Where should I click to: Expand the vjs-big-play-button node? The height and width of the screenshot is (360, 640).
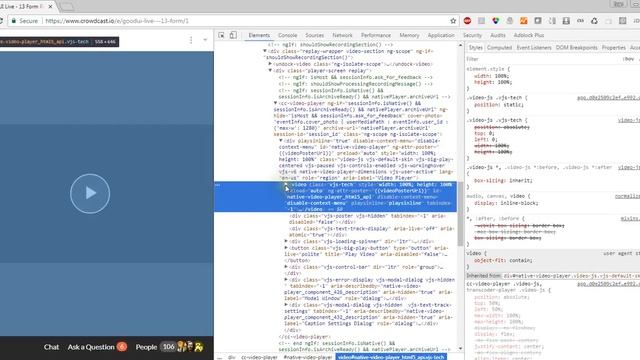click(286, 248)
